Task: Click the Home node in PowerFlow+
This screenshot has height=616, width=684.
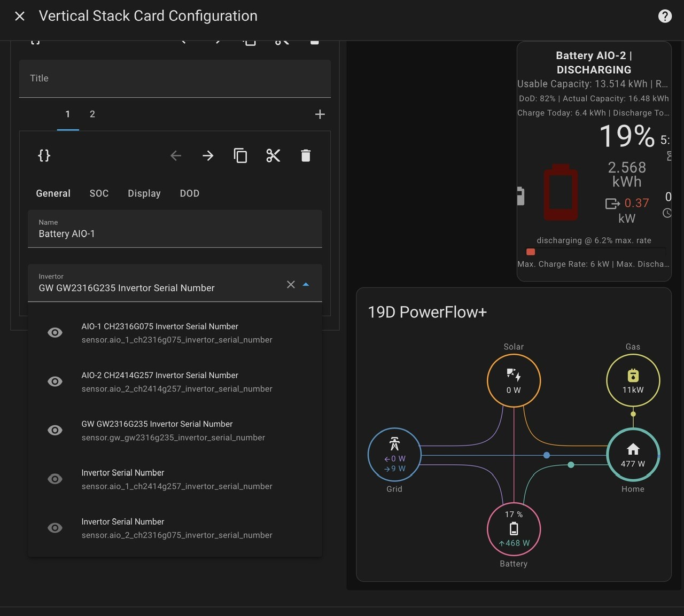Action: point(633,455)
